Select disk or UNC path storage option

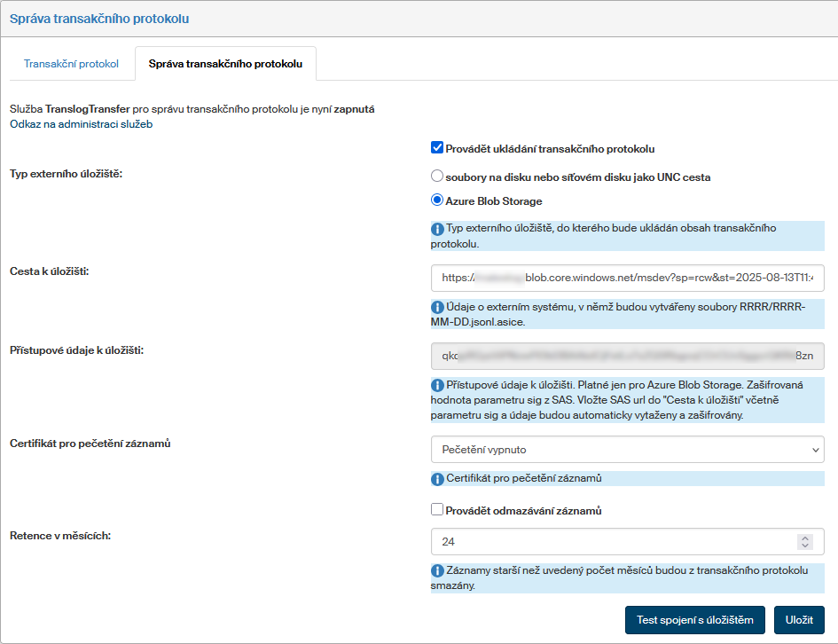[437, 177]
